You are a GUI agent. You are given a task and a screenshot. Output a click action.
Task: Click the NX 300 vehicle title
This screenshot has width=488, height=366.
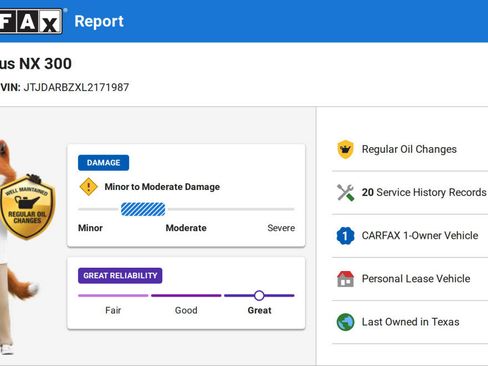[x=45, y=64]
